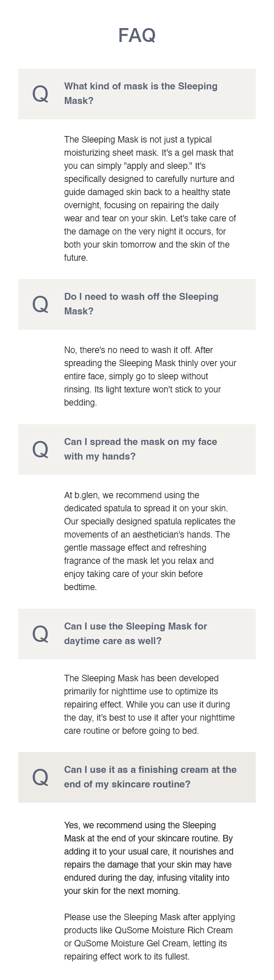This screenshot has width=274, height=980.
Task: Click the FAQ heading
Action: (137, 35)
